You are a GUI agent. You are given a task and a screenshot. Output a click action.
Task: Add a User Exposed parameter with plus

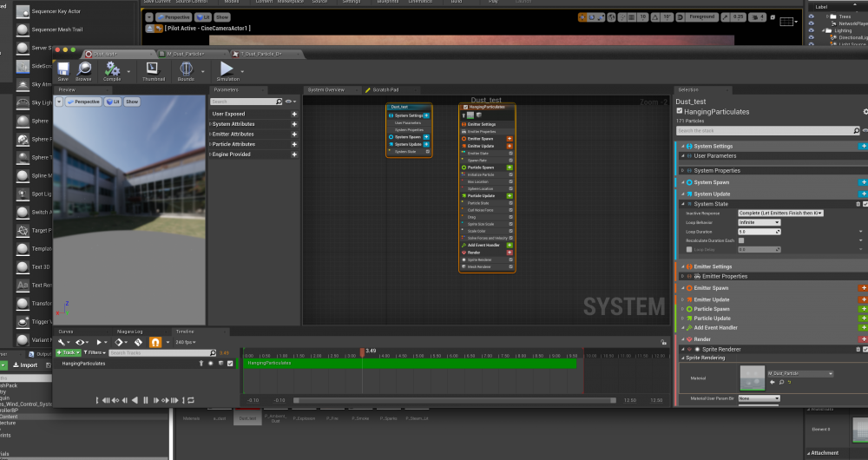(x=294, y=114)
